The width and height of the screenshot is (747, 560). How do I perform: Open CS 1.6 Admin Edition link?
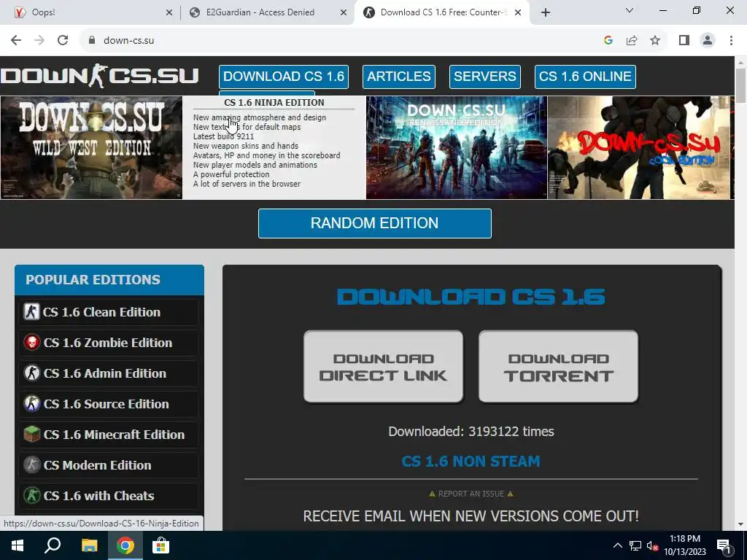click(x=105, y=373)
